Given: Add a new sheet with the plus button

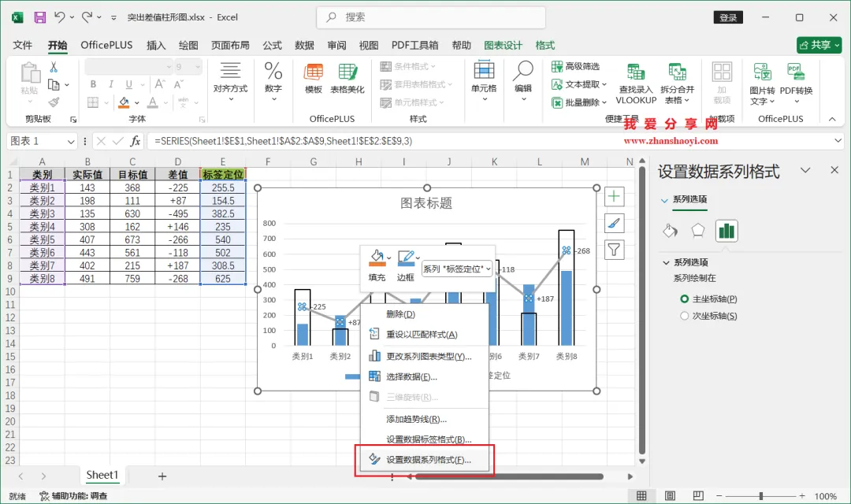Looking at the screenshot, I should point(162,476).
